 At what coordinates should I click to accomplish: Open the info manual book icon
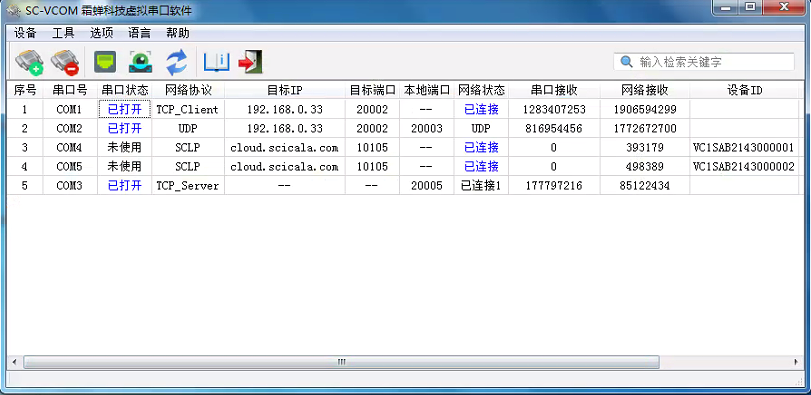pos(217,62)
